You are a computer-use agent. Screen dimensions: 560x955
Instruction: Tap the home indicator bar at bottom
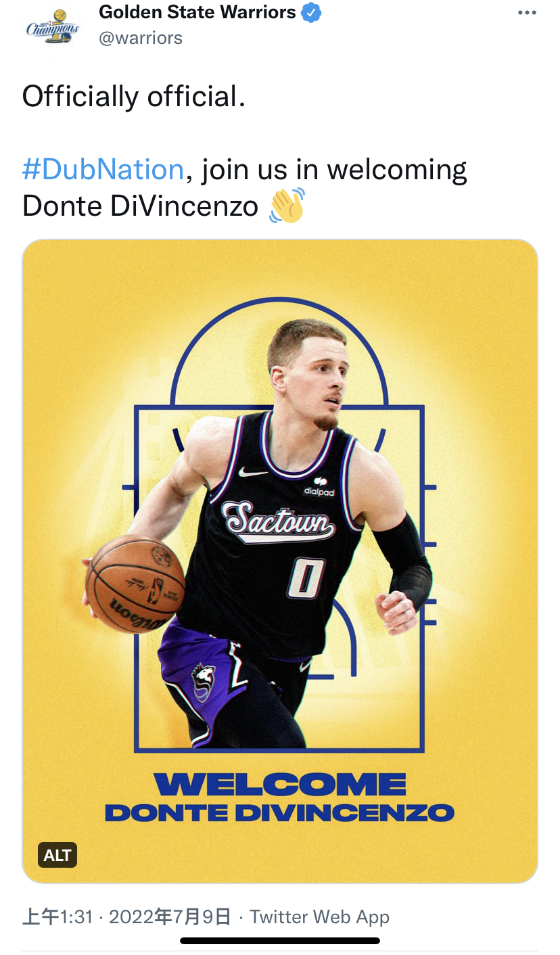coord(280,940)
